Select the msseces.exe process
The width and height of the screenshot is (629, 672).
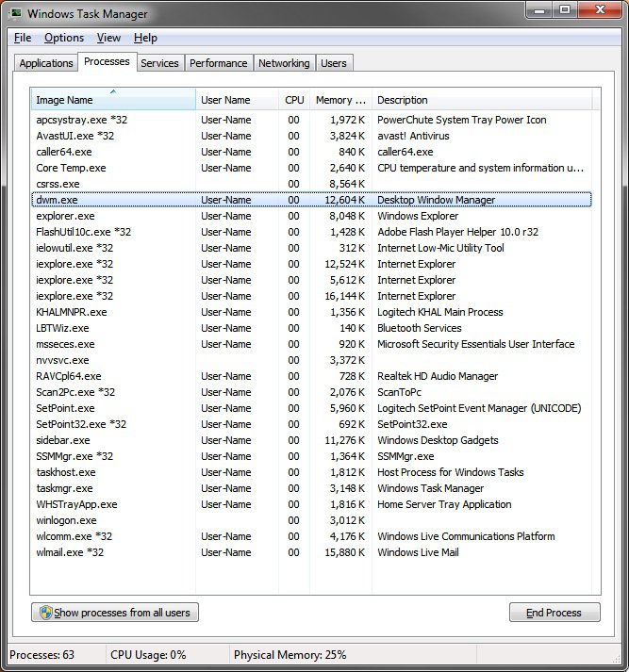pyautogui.click(x=311, y=344)
